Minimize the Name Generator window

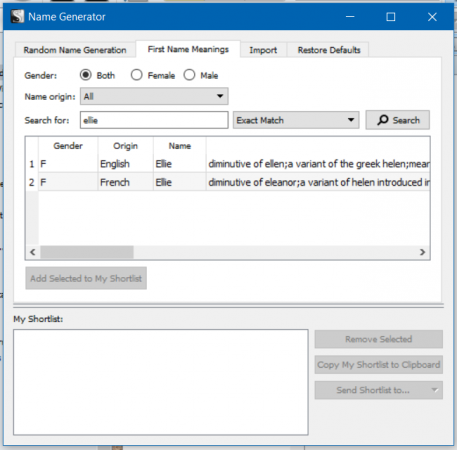pyautogui.click(x=350, y=17)
